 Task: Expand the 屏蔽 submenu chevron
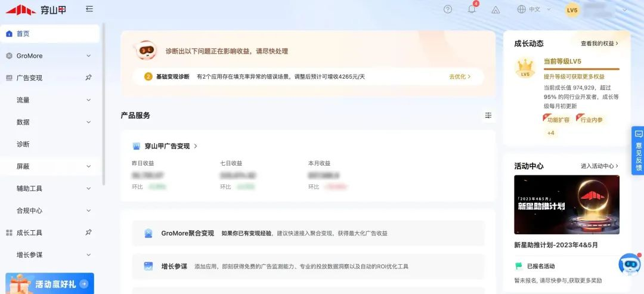click(88, 167)
